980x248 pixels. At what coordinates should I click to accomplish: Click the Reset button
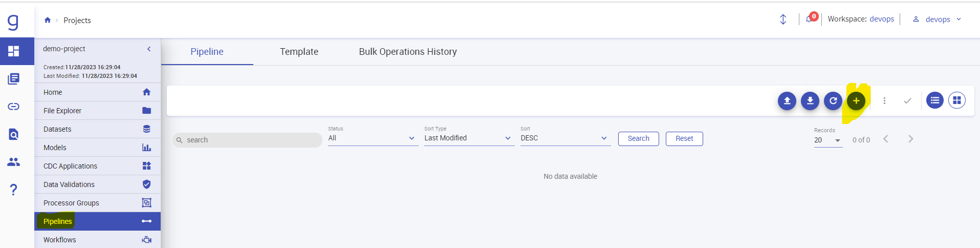[x=684, y=139]
